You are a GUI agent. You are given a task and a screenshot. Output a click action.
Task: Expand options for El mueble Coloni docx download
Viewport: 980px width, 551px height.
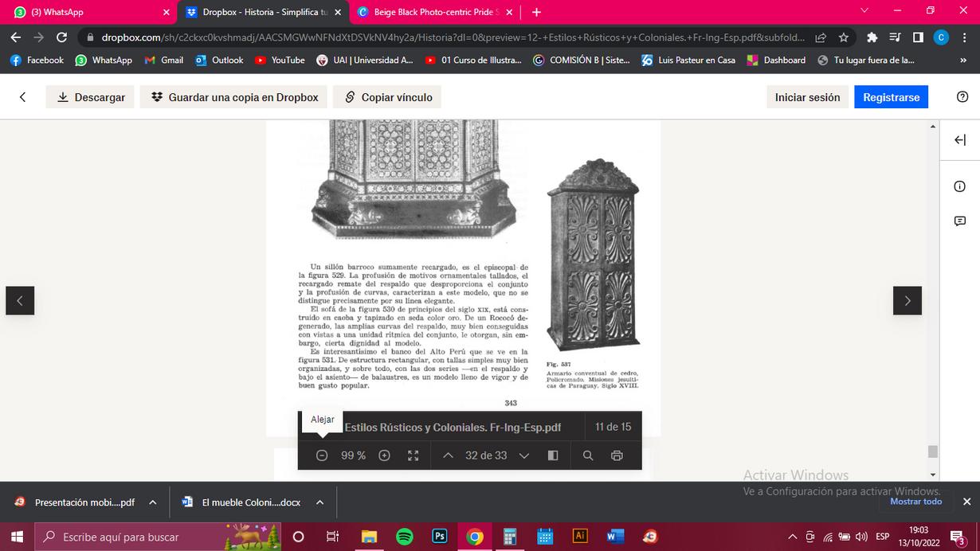(x=319, y=502)
